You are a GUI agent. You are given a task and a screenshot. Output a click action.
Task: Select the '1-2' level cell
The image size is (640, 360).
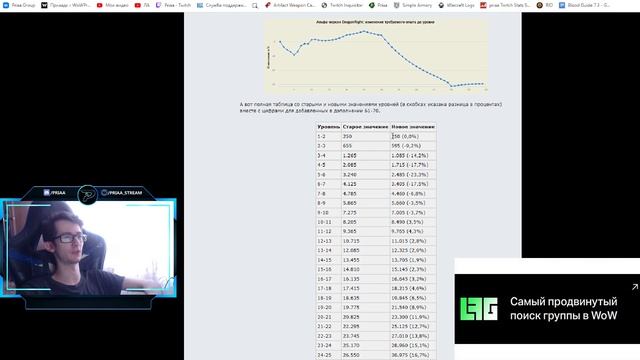(x=329, y=136)
